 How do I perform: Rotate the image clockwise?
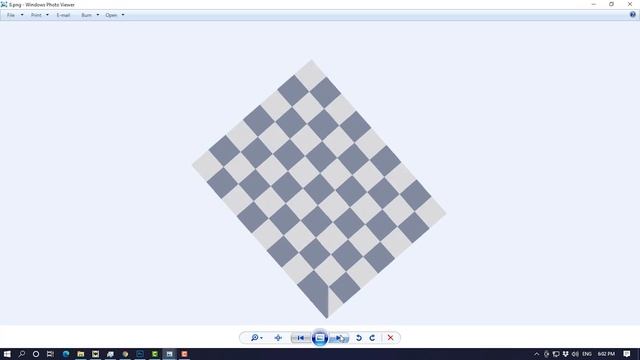[x=372, y=338]
